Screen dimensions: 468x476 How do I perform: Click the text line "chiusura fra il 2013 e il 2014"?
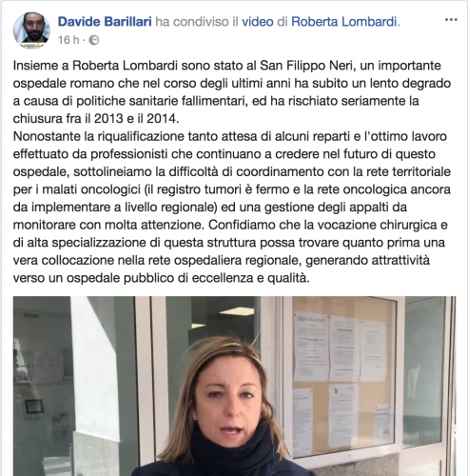pos(96,119)
